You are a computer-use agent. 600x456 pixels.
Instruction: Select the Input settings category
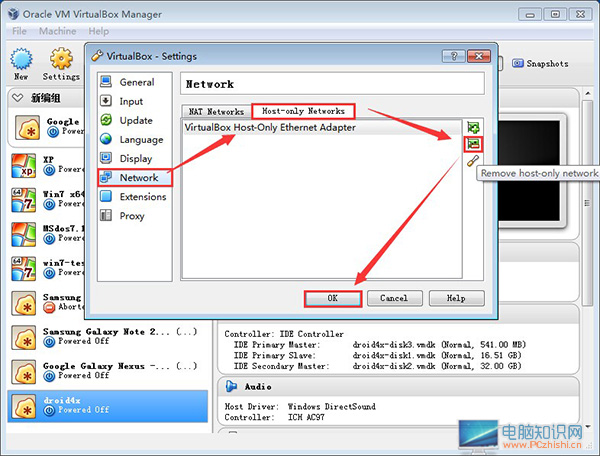[x=131, y=101]
